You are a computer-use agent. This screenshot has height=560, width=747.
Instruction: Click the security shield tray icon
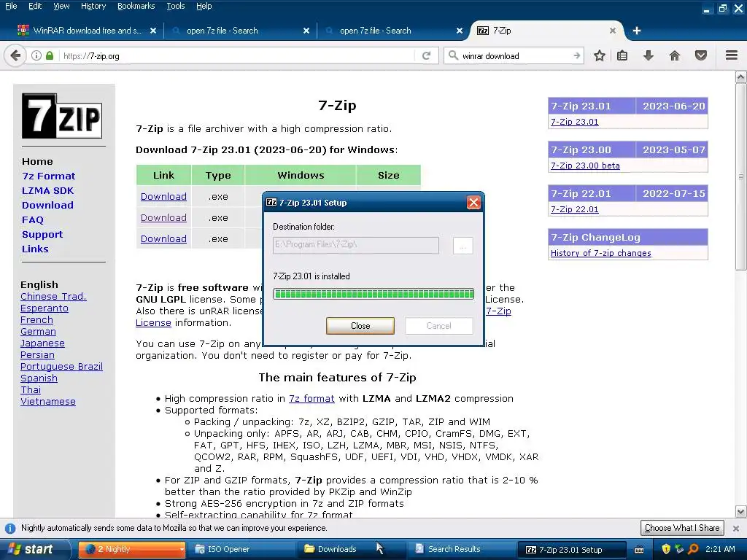(x=666, y=549)
